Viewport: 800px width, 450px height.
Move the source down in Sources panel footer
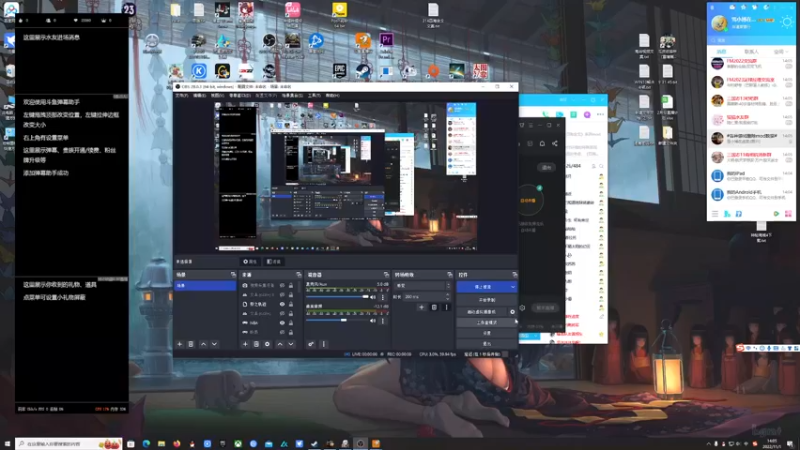point(291,344)
